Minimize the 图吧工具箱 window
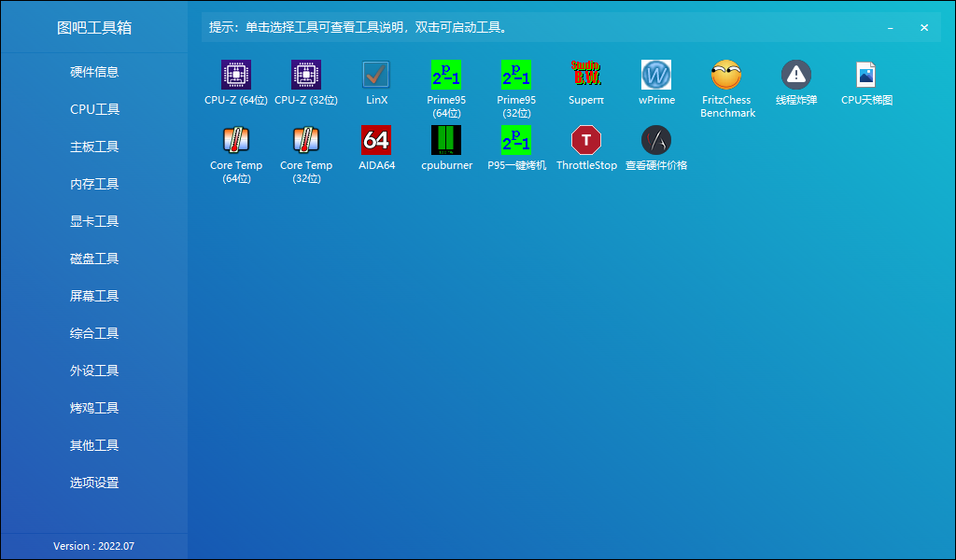This screenshot has width=956, height=560. 890,28
